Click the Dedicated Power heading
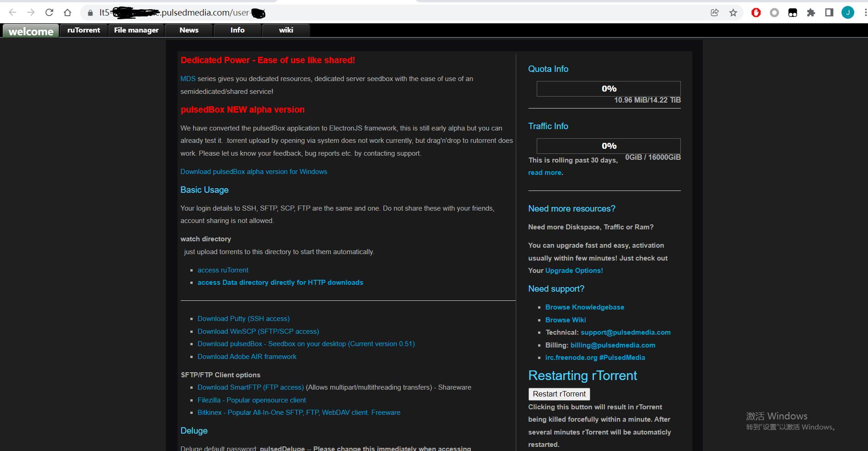The height and width of the screenshot is (451, 868). coord(268,60)
